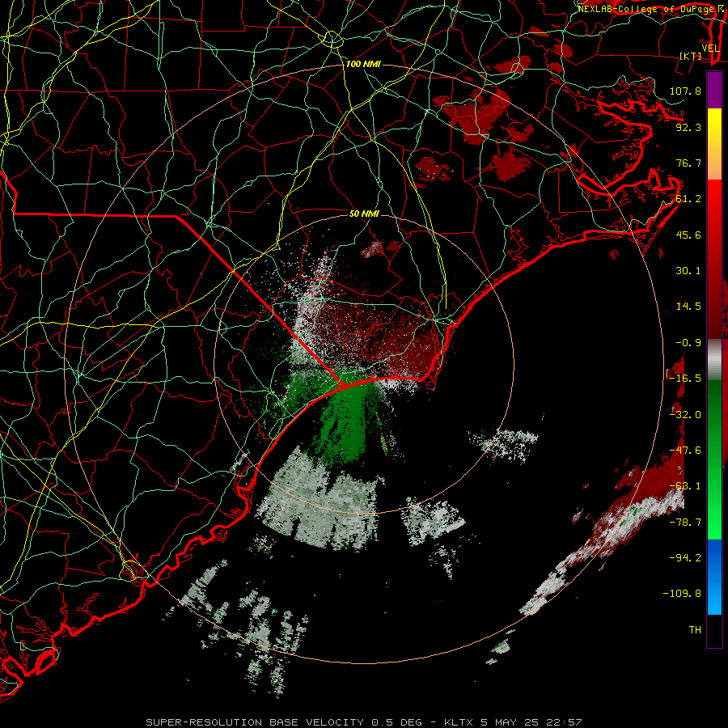Pick the gray near-zero segment of the color bar

[x=714, y=360]
